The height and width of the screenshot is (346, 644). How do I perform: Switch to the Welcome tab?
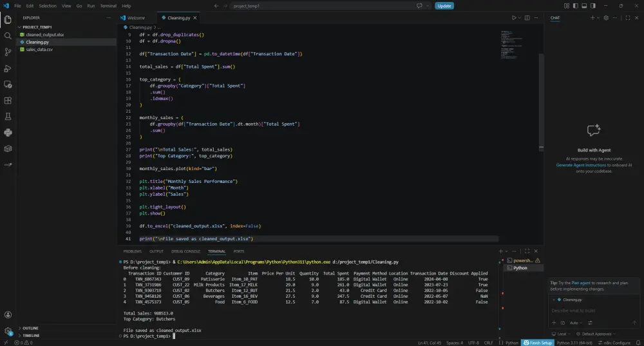point(136,17)
